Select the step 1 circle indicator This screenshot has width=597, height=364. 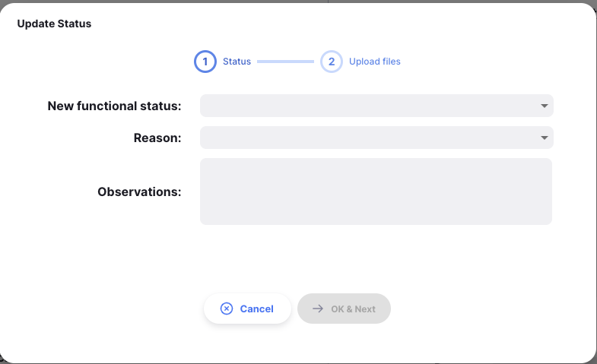tap(205, 62)
